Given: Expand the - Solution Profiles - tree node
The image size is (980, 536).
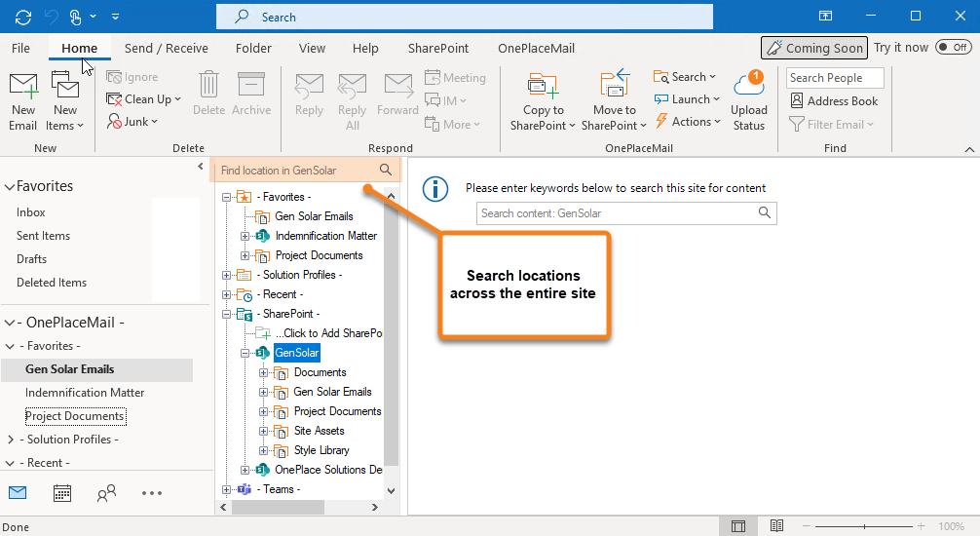Looking at the screenshot, I should [x=226, y=275].
